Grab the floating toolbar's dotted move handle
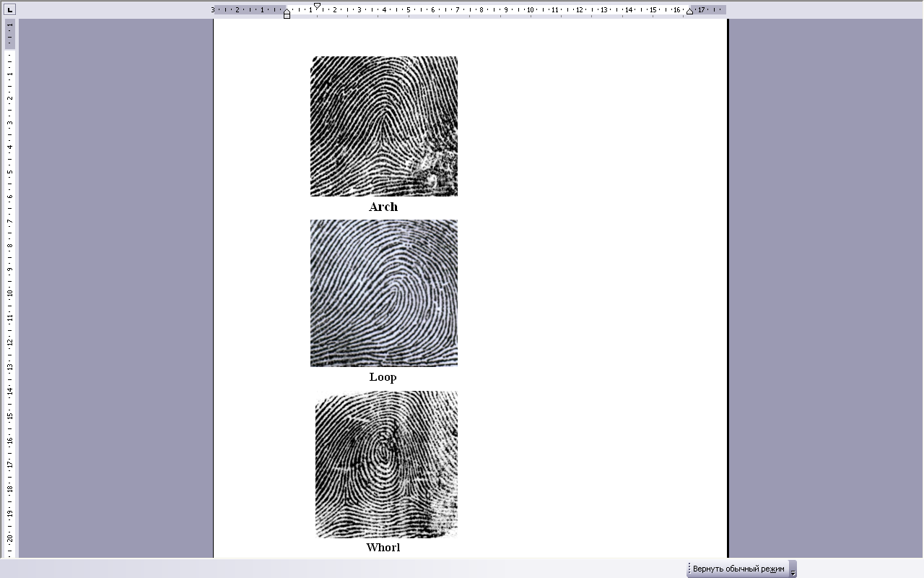Viewport: 924px width, 578px height. pyautogui.click(x=689, y=569)
